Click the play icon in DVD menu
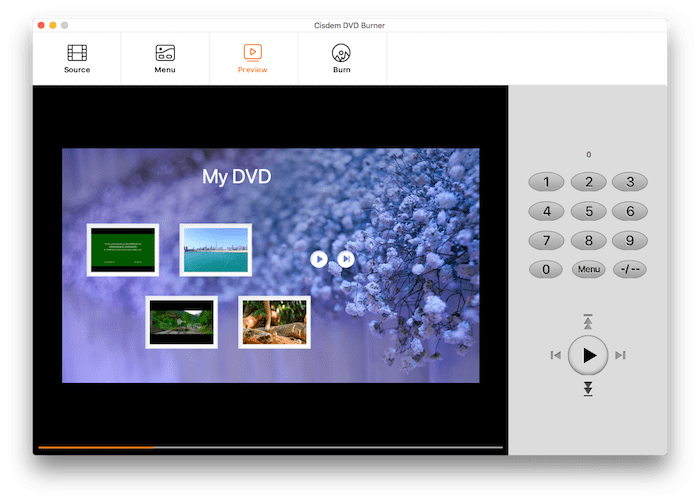This screenshot has height=502, width=700. click(x=319, y=259)
